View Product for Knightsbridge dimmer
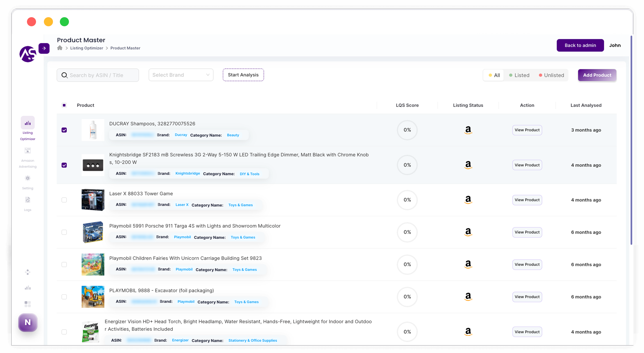This screenshot has height=353, width=644. 527,165
